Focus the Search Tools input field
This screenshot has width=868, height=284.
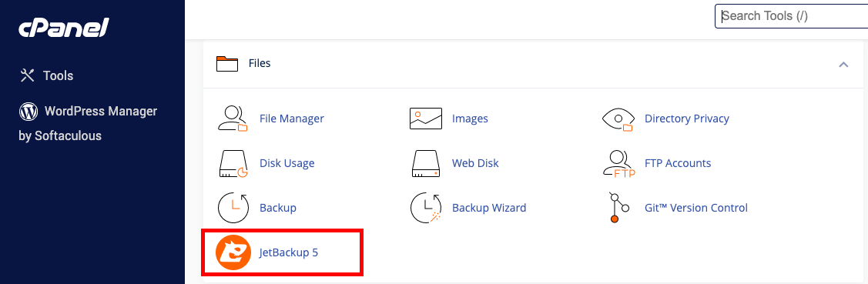pos(792,16)
